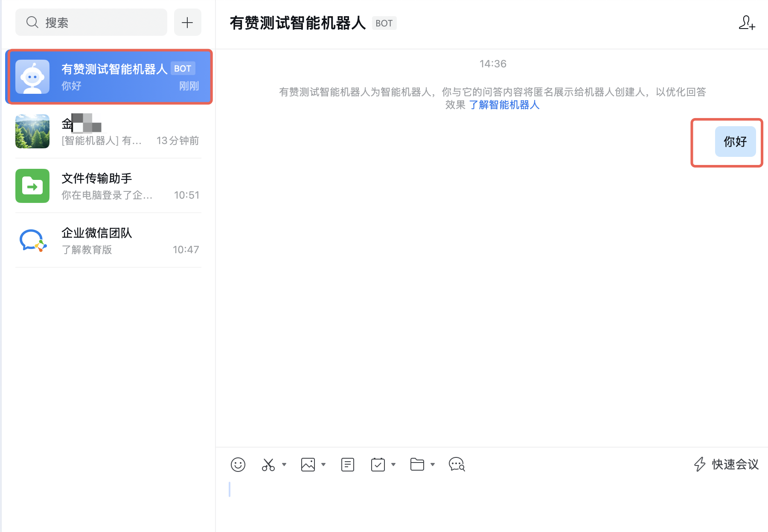Open the 了解智能机器人 link

point(504,105)
